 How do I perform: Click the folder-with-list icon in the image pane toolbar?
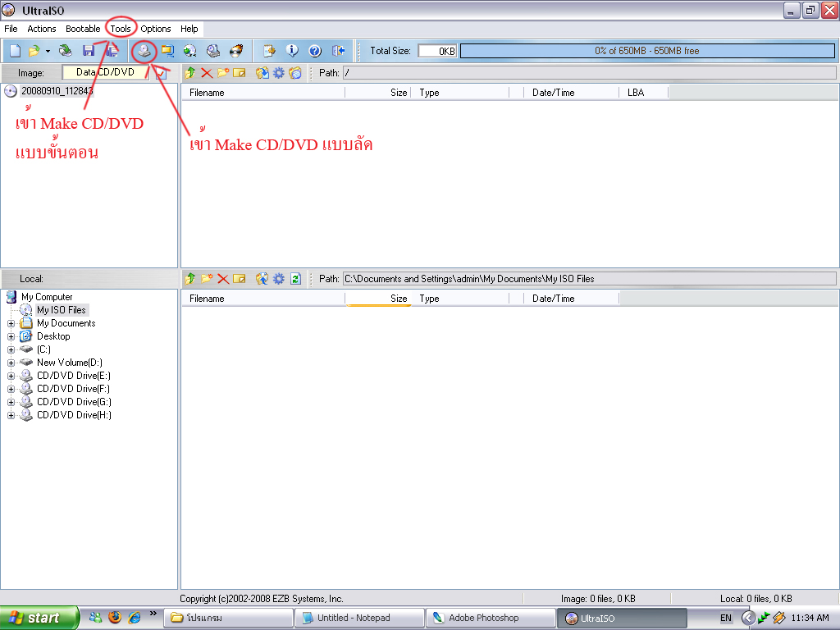[x=295, y=73]
